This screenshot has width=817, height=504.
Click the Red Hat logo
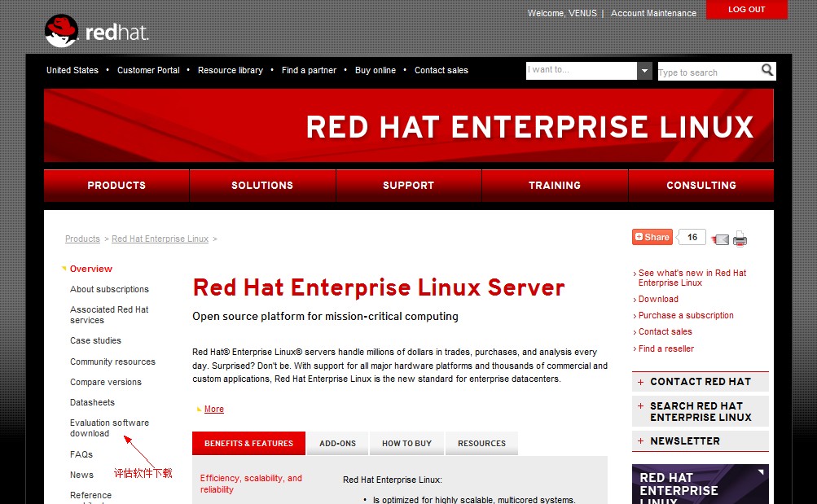click(x=96, y=31)
